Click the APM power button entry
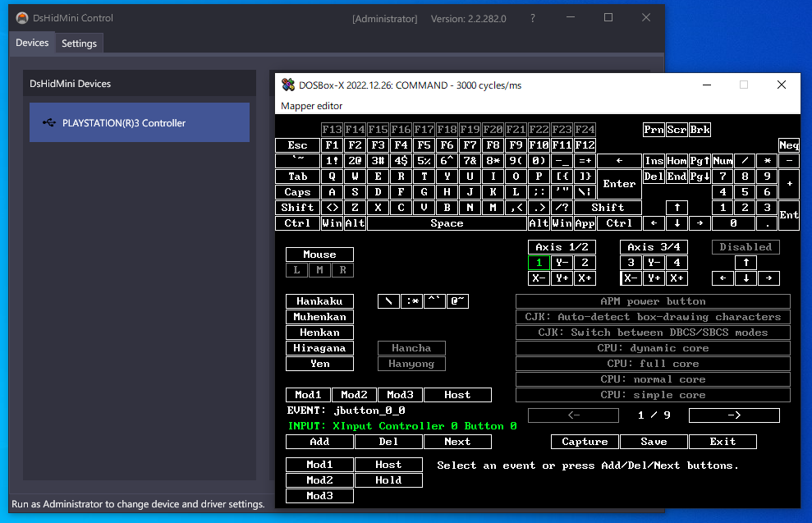Screen dimensions: 812x523 point(651,300)
